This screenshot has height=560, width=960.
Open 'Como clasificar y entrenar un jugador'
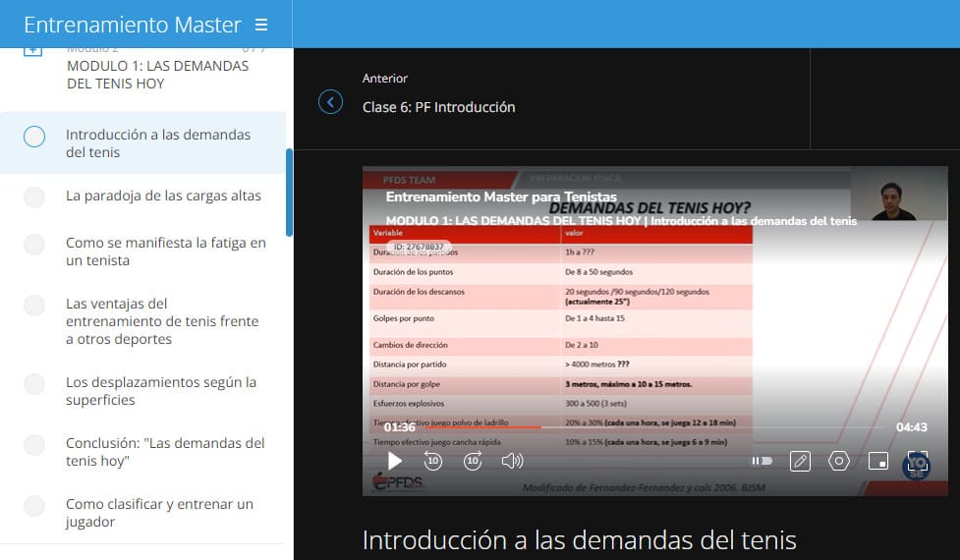pos(159,513)
